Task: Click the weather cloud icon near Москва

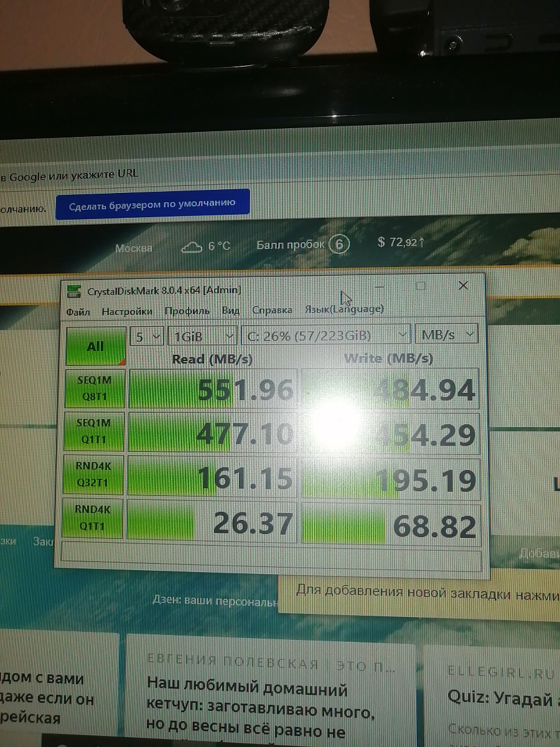Action: 192,247
